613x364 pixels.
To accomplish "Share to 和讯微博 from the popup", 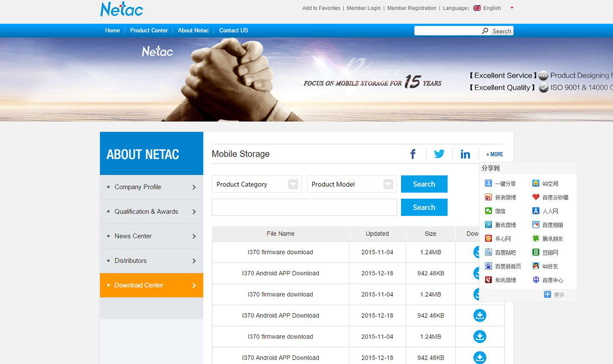I will (x=501, y=280).
